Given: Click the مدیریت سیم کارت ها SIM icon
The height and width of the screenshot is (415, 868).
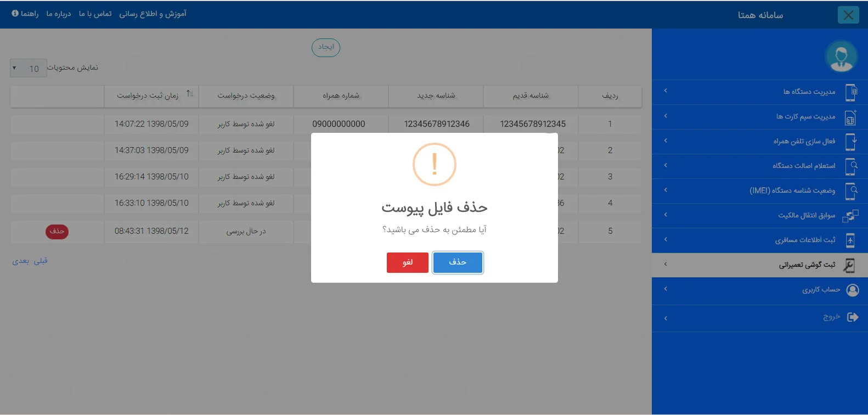Looking at the screenshot, I should coord(850,117).
